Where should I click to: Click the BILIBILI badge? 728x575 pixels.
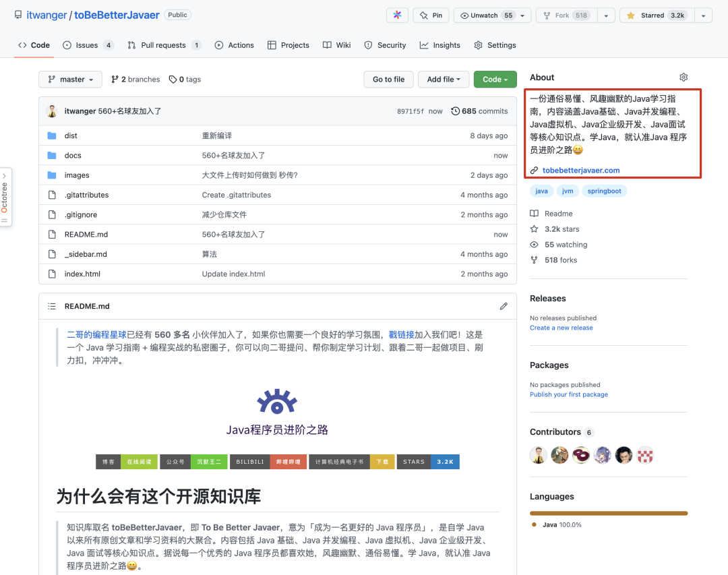[x=268, y=462]
